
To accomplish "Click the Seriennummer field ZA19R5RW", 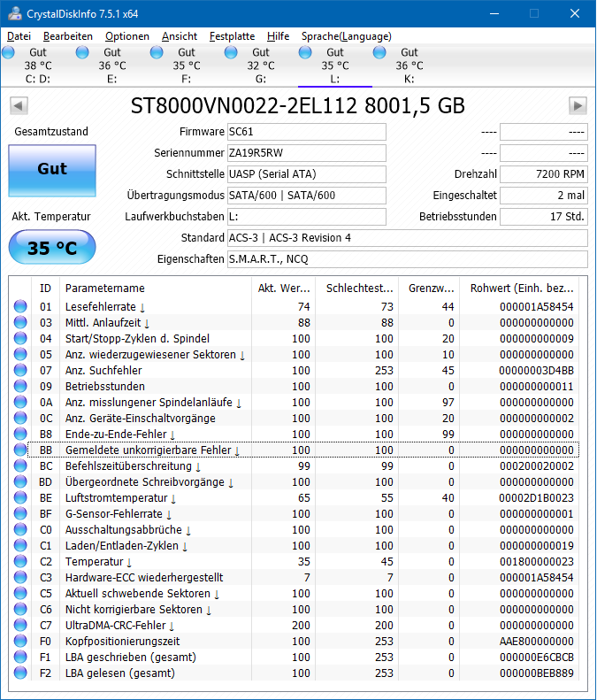I will (307, 153).
